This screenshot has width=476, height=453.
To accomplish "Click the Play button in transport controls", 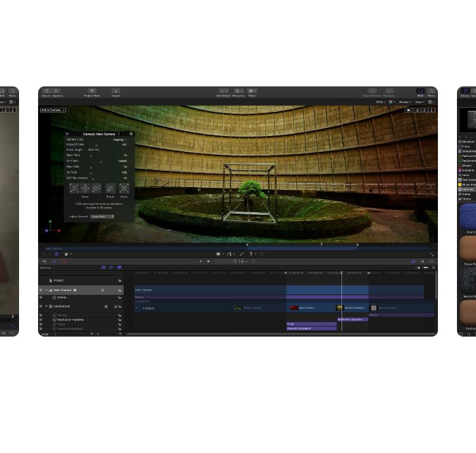I will click(209, 261).
